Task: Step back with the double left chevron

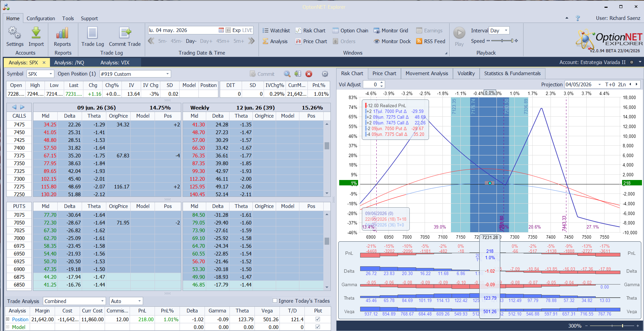Action: pyautogui.click(x=151, y=41)
